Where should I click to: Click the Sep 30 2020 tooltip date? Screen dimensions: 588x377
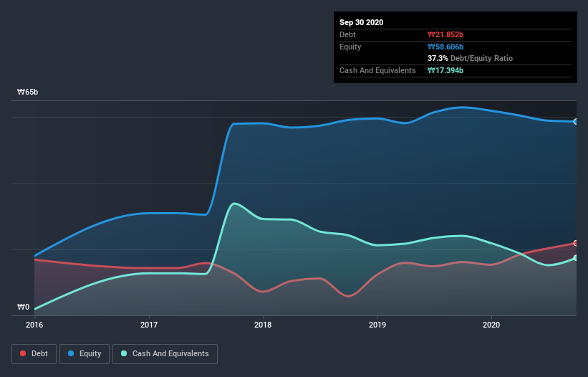click(361, 22)
